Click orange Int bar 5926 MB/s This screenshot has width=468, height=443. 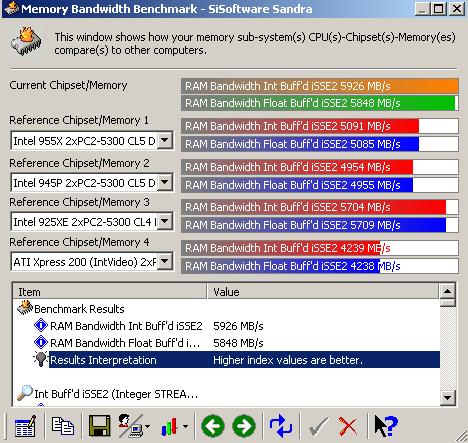pos(320,86)
